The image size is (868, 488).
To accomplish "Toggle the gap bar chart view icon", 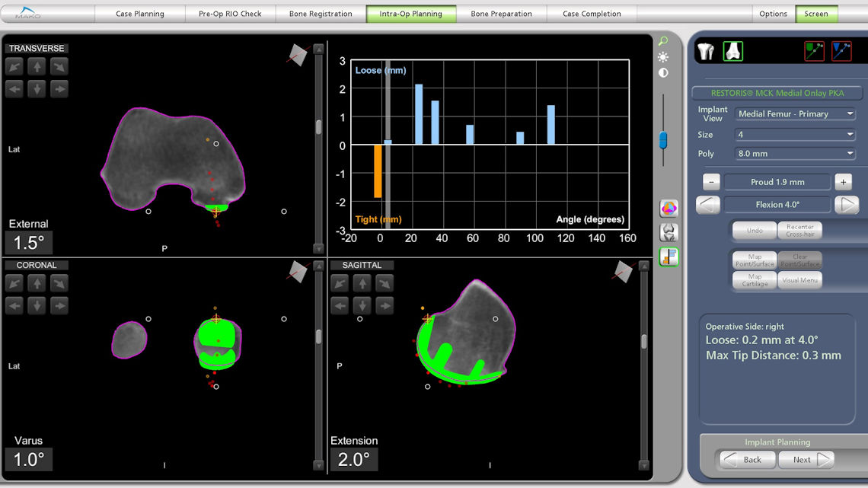I will click(x=669, y=257).
